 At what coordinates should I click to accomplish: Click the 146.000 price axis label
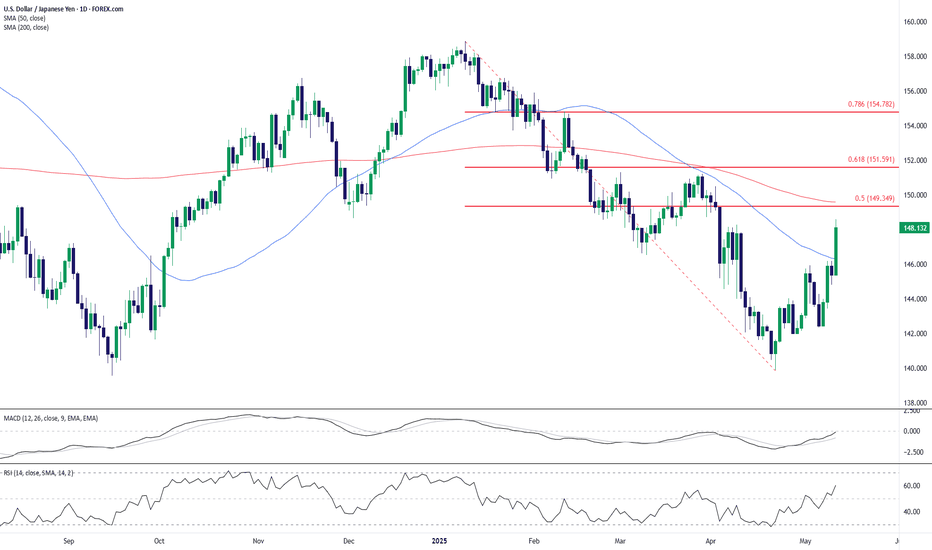(x=915, y=264)
